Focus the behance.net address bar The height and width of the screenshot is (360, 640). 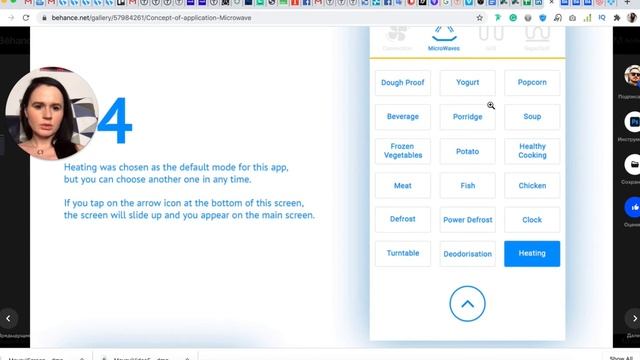[x=261, y=18]
